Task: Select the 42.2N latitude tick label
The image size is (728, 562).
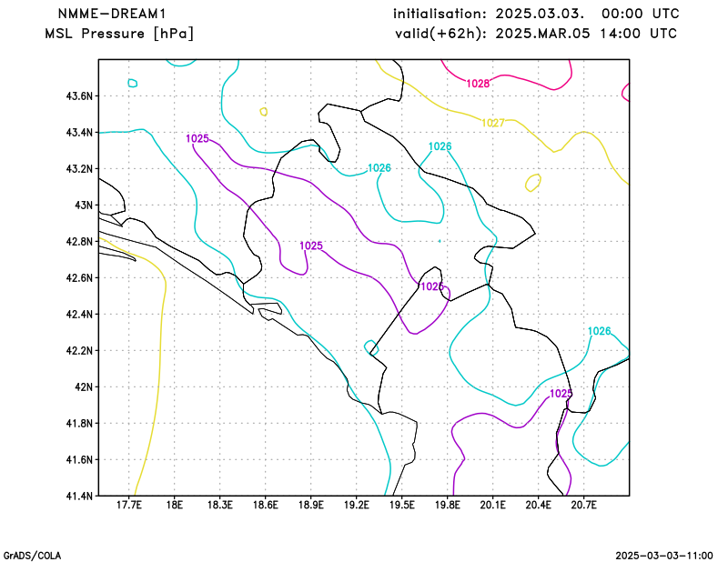Action: 79,351
